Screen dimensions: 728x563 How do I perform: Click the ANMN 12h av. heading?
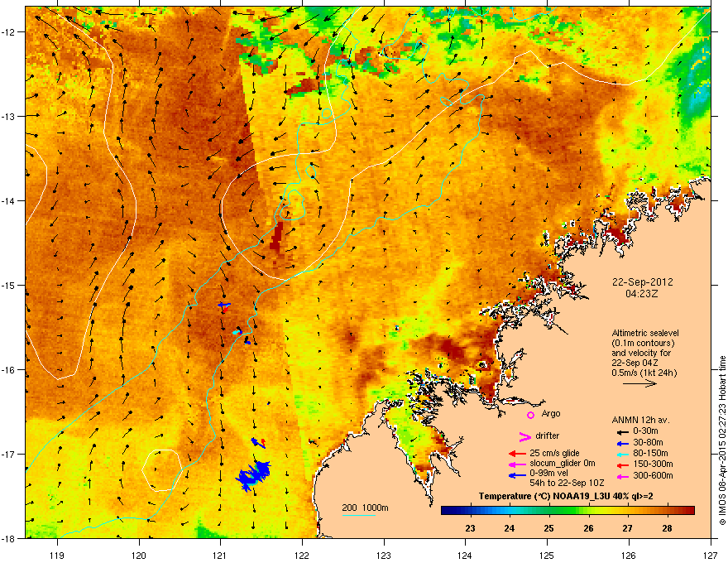(x=640, y=420)
